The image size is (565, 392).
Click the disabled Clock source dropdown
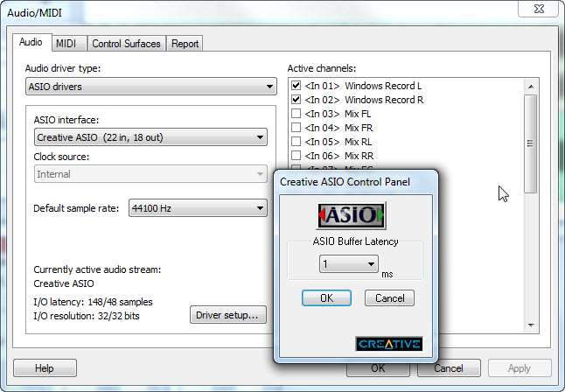point(150,174)
